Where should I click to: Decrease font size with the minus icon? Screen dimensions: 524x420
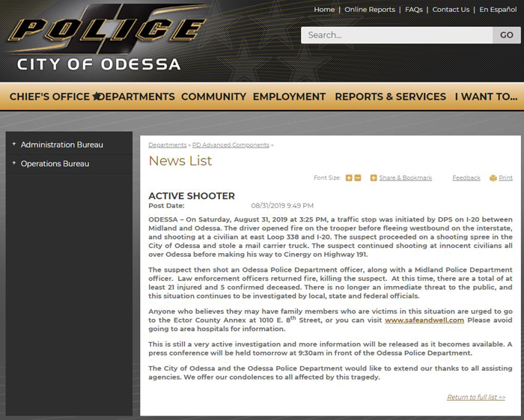tap(358, 178)
